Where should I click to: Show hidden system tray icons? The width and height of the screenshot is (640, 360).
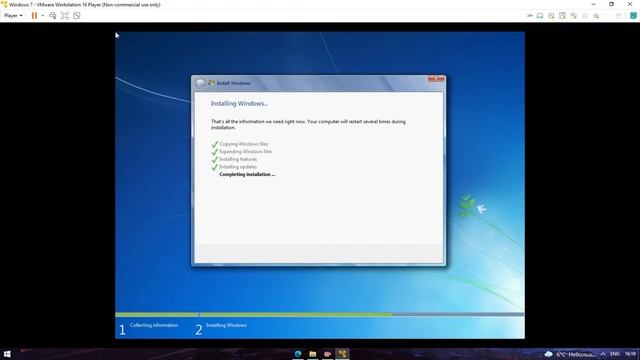tap(603, 354)
